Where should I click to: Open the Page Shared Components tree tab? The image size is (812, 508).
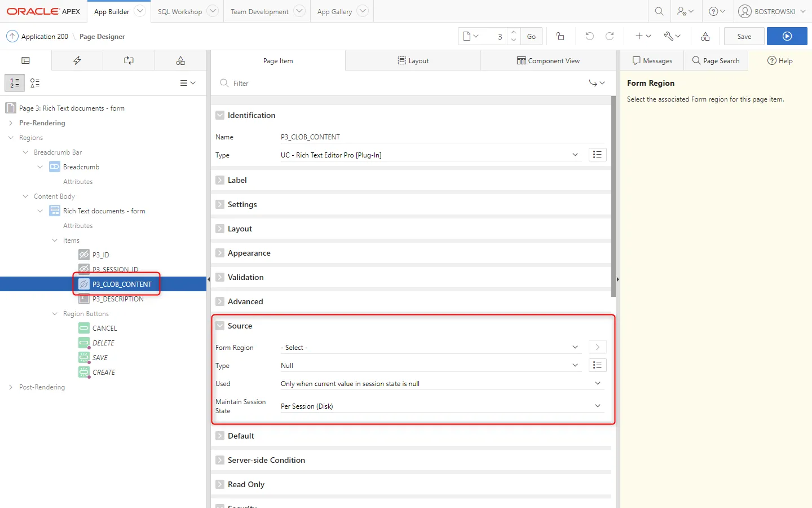180,60
